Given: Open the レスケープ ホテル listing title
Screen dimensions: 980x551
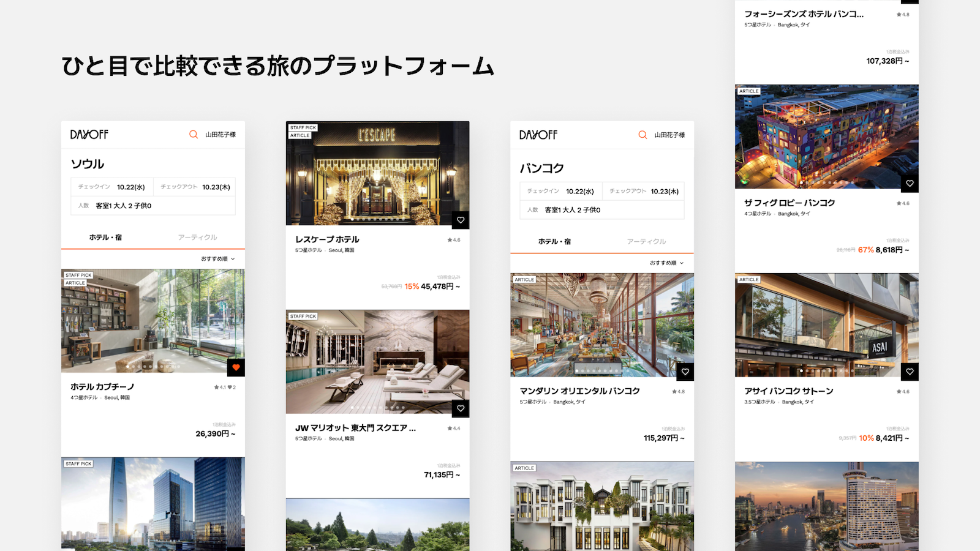Looking at the screenshot, I should pyautogui.click(x=327, y=240).
